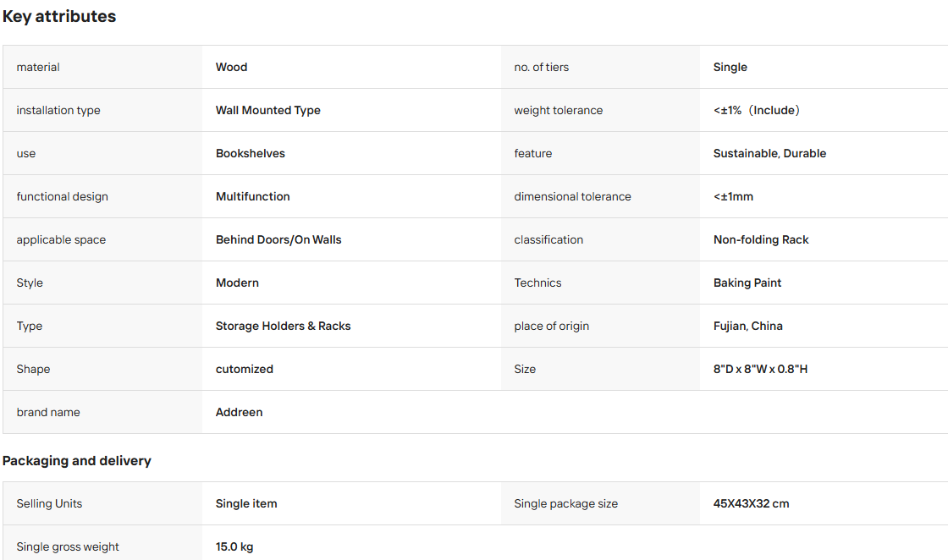Click the cutomized shape value
Image resolution: width=948 pixels, height=560 pixels.
point(245,369)
